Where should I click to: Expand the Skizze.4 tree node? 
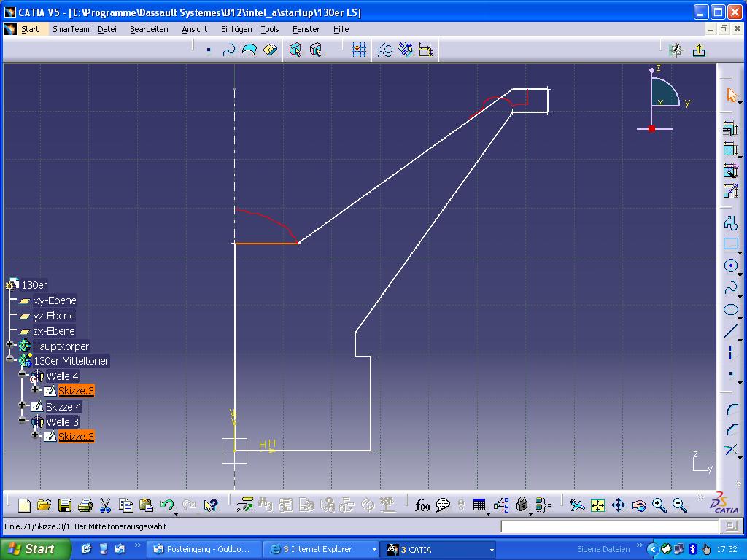22,405
